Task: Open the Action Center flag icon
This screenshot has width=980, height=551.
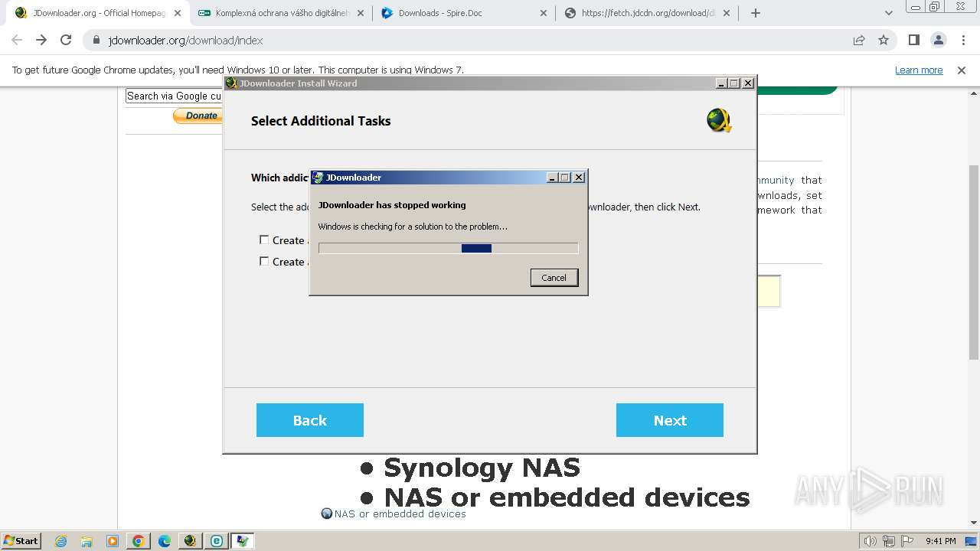Action: pyautogui.click(x=907, y=541)
